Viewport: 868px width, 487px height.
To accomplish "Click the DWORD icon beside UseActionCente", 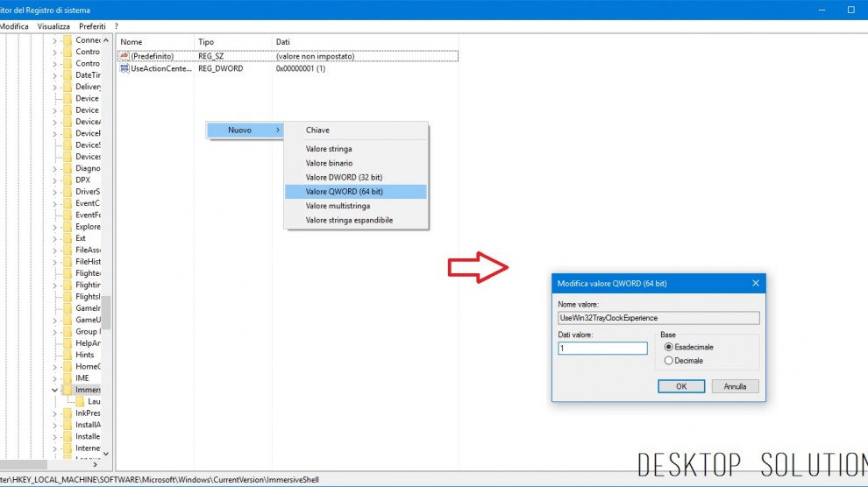I will 124,68.
